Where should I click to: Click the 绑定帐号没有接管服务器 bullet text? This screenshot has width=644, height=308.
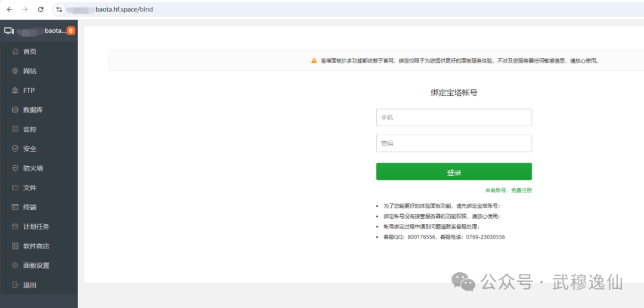442,216
